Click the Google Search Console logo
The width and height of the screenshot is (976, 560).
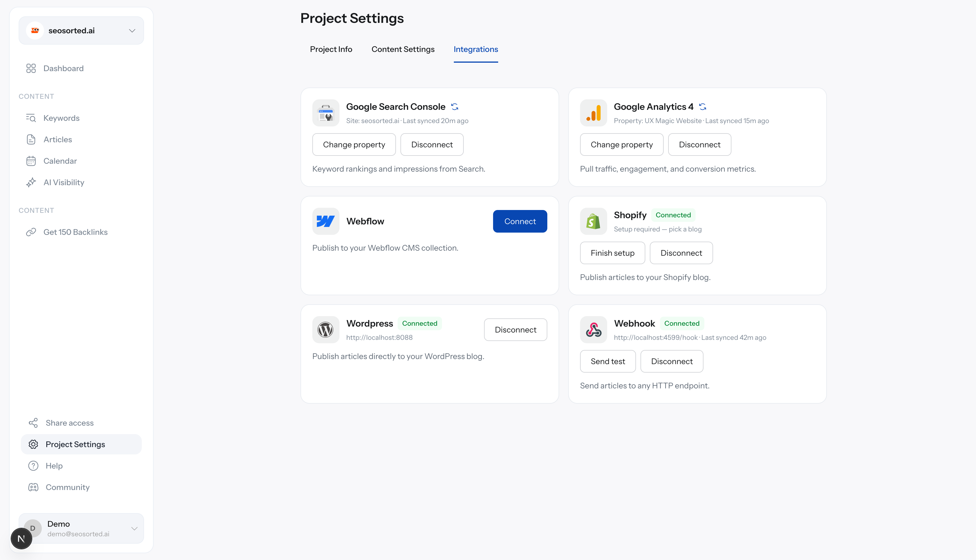click(325, 113)
